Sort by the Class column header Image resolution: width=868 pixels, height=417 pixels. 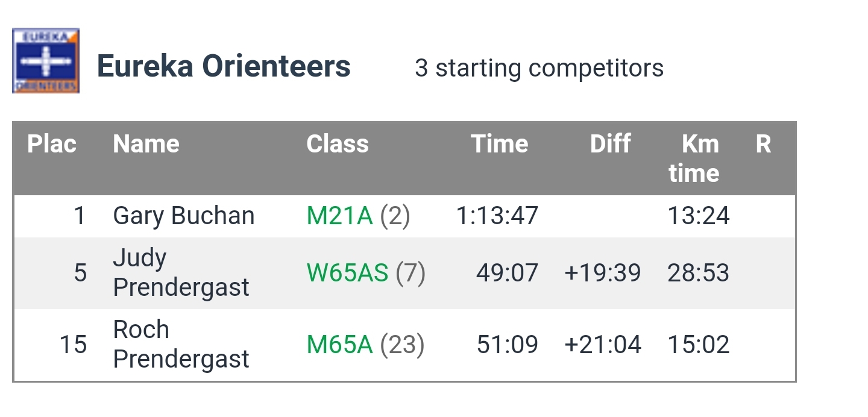pyautogui.click(x=337, y=144)
